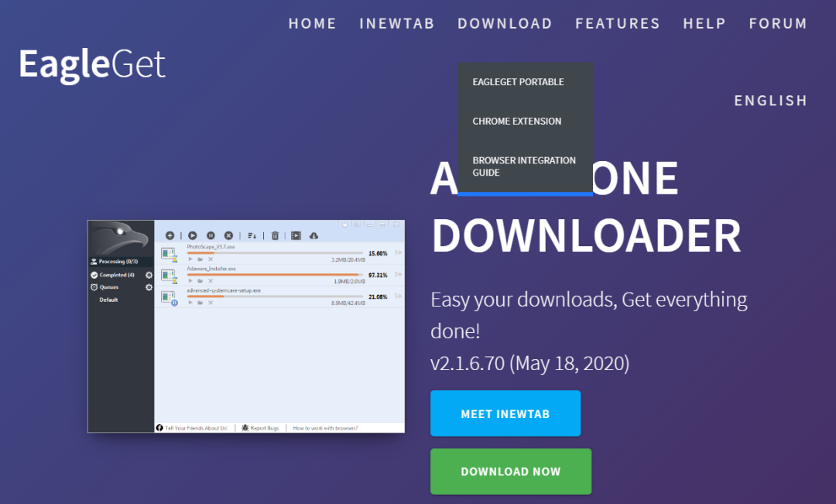
Task: Click the Report Bugs link
Action: [x=265, y=428]
